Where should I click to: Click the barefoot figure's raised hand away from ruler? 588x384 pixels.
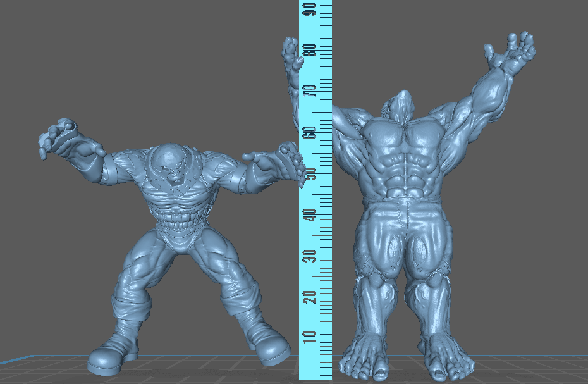tap(512, 54)
